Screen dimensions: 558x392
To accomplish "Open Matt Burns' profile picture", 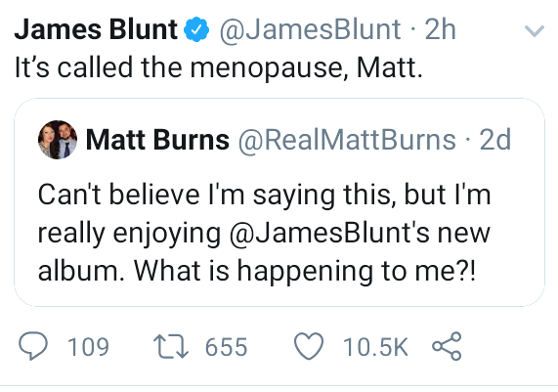I will coord(58,140).
